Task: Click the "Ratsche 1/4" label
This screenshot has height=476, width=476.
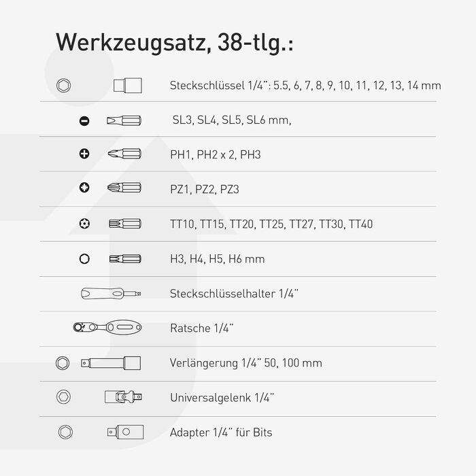Action: (x=202, y=328)
